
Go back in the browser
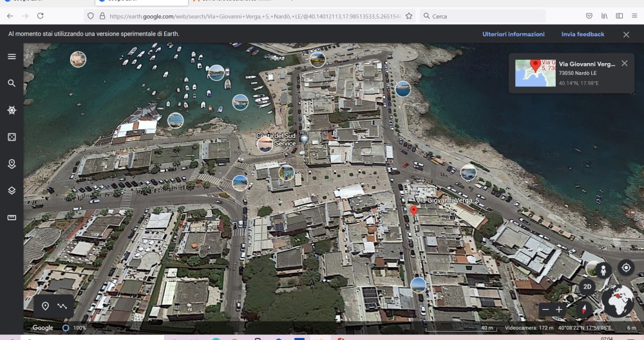[10, 16]
